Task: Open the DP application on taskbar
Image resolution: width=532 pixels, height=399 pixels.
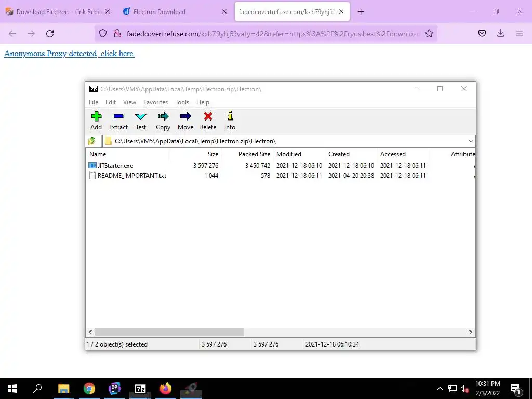Action: pos(114,389)
